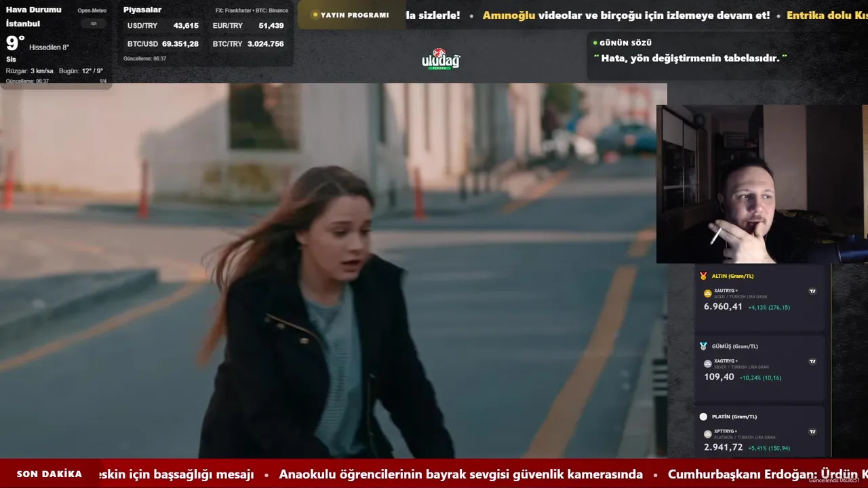Viewport: 868px width, 488px height.
Task: Click the quote "Hata, yön değiştirmenin tabelasıdır."
Action: coord(690,58)
